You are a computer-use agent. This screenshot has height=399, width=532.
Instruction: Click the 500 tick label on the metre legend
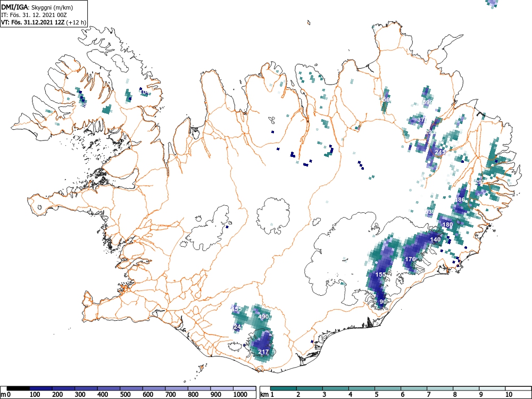click(x=126, y=395)
